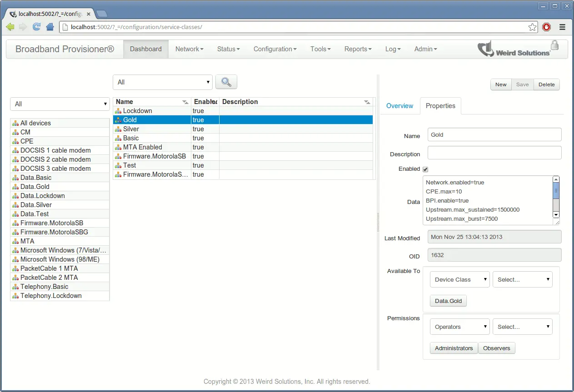The image size is (574, 392).
Task: Click the bookmark star in the address bar
Action: (532, 27)
